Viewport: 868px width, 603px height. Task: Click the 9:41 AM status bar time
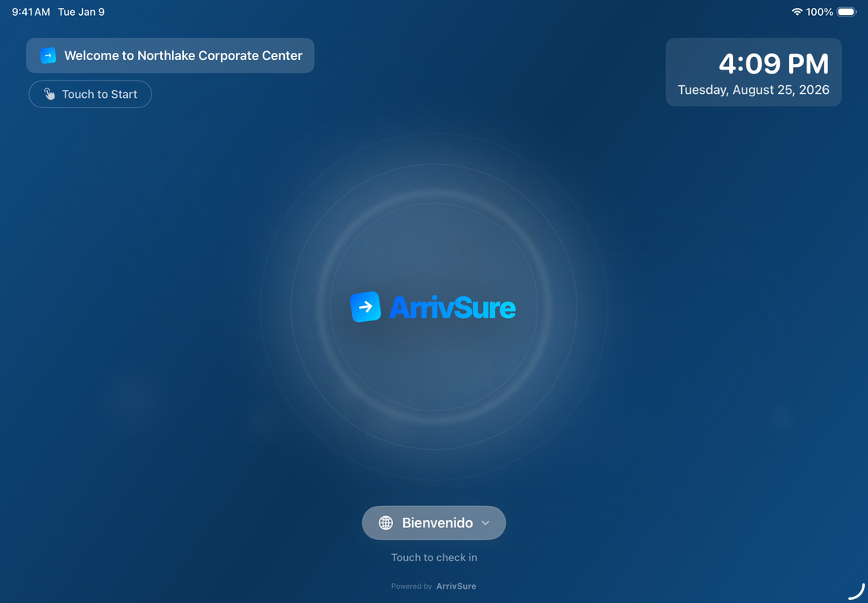point(31,12)
